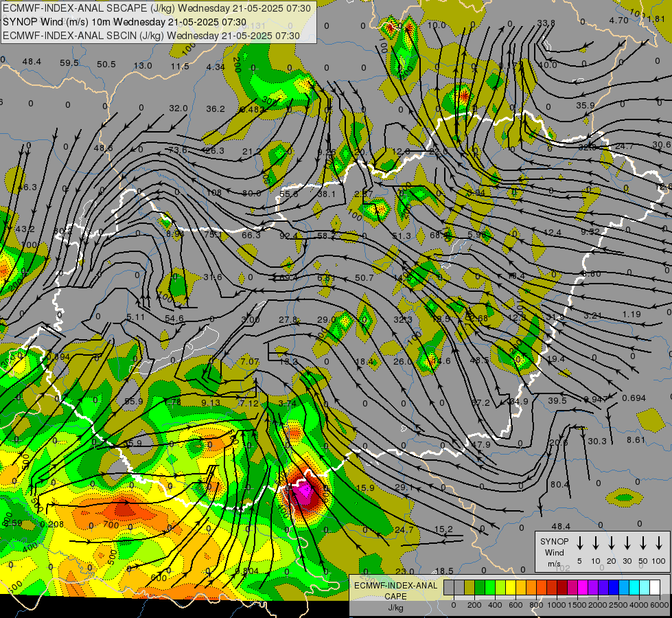Click the 9.52 value on the map
The width and height of the screenshot is (672, 618).
tap(590, 232)
